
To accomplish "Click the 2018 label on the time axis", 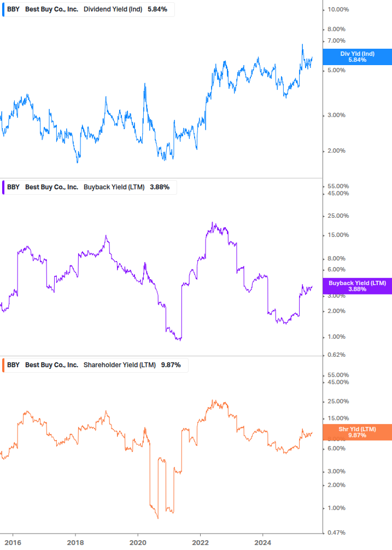I will [75, 543].
